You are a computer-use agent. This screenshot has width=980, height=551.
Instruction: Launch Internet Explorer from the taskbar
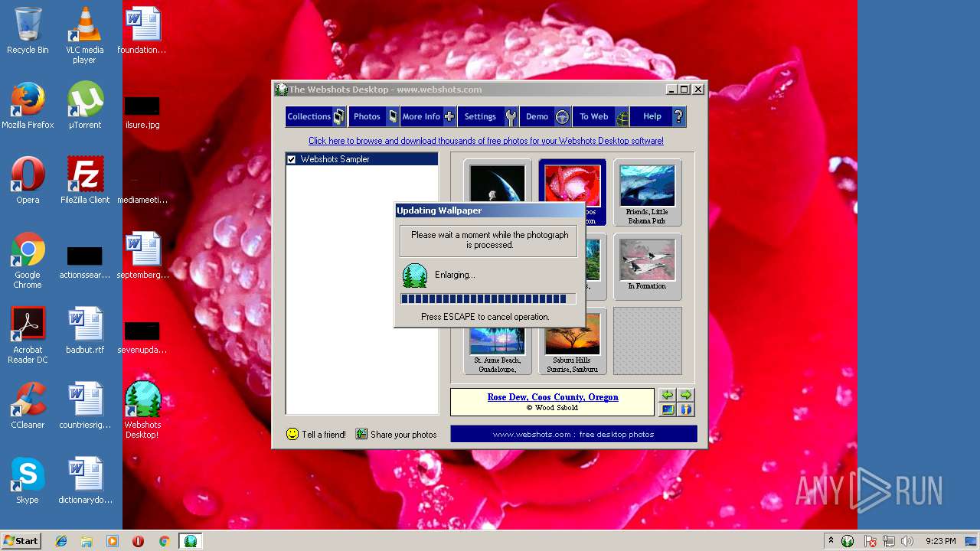point(61,541)
